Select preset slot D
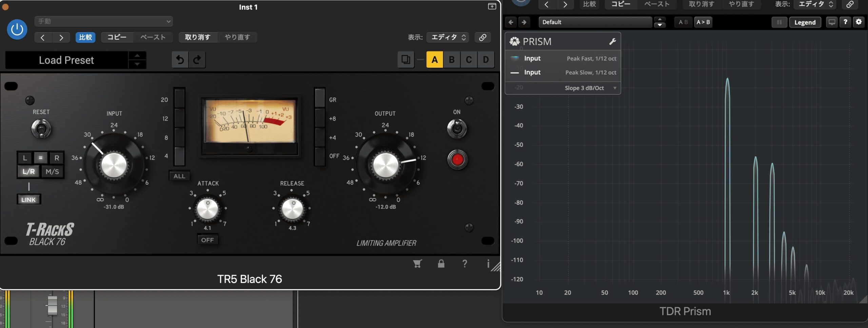This screenshot has width=868, height=328. tap(486, 60)
